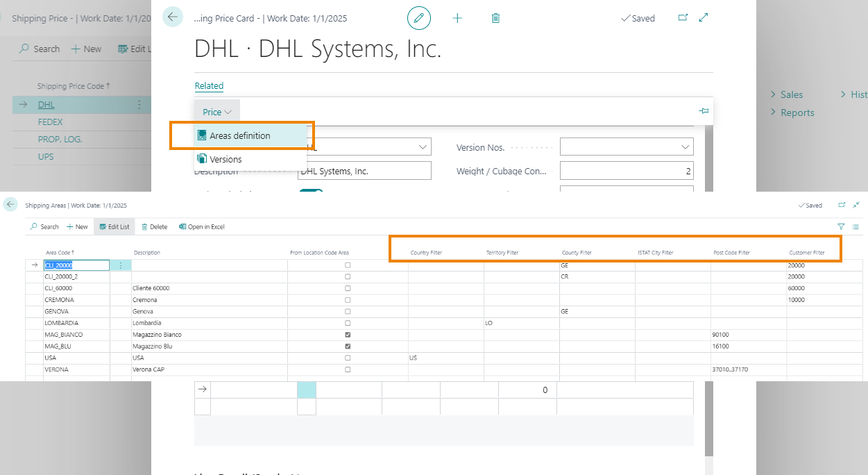Click Open in Excel button

point(202,226)
